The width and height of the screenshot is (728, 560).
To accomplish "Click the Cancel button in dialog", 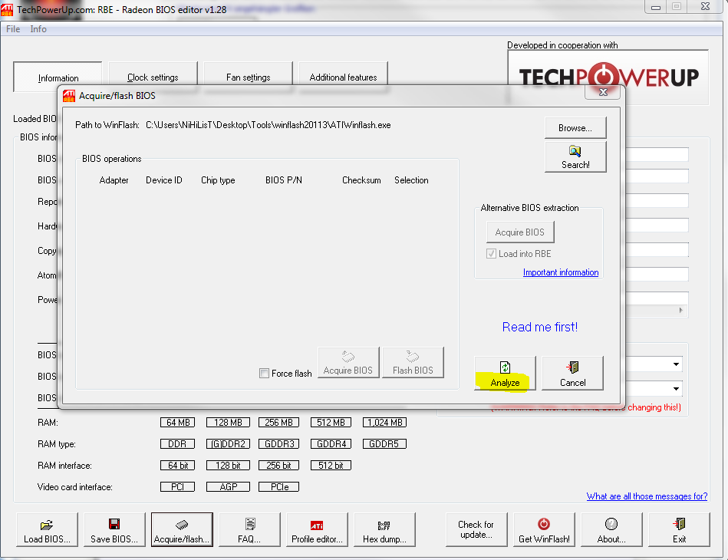I will pos(572,374).
